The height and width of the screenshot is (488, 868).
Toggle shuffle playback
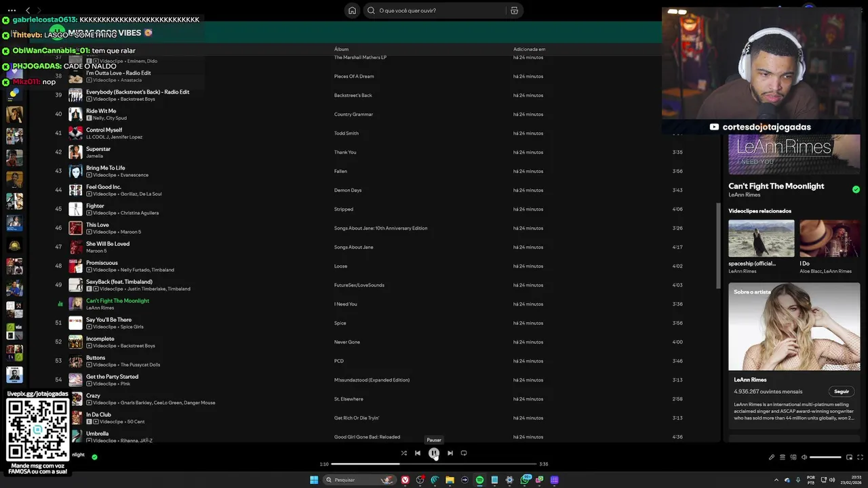pos(403,453)
